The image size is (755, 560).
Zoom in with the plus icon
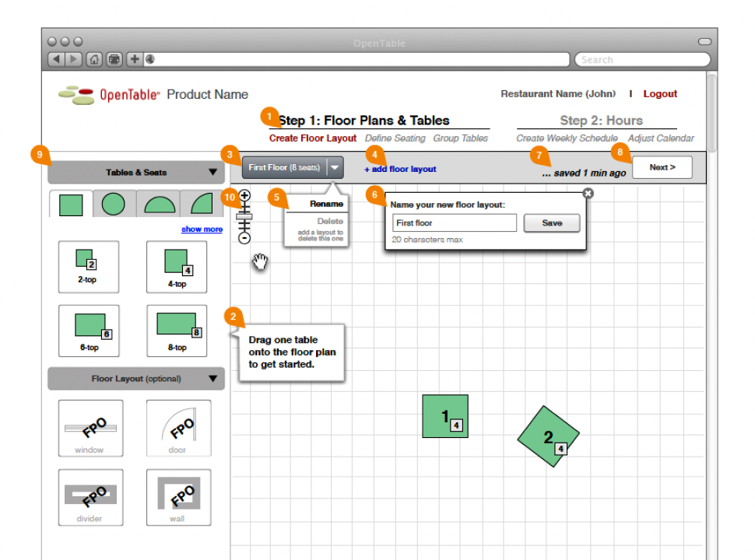coord(244,195)
